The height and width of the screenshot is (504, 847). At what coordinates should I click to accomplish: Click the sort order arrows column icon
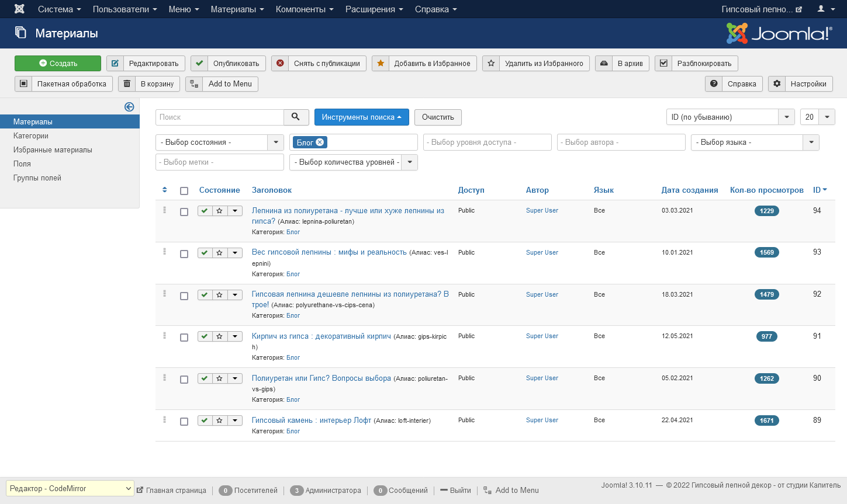pos(165,190)
